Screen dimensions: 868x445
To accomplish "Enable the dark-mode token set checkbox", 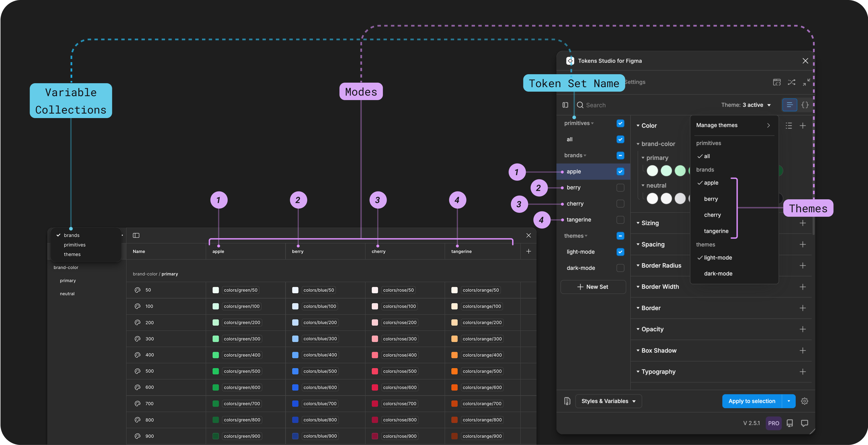I will pyautogui.click(x=620, y=268).
